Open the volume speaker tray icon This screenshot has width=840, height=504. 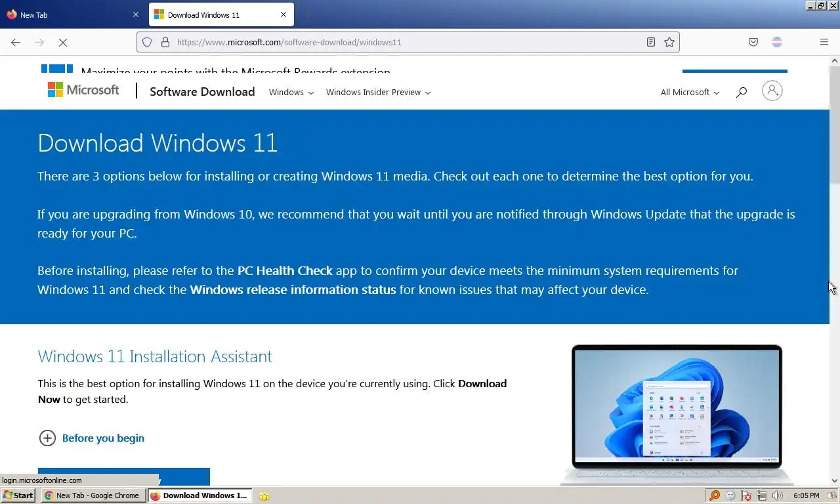pyautogui.click(x=778, y=495)
